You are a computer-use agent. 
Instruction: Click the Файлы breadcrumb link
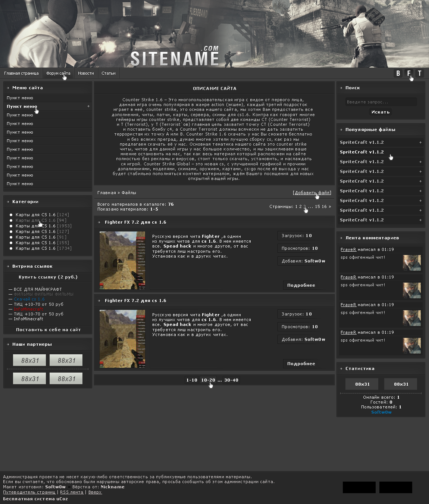(x=129, y=193)
